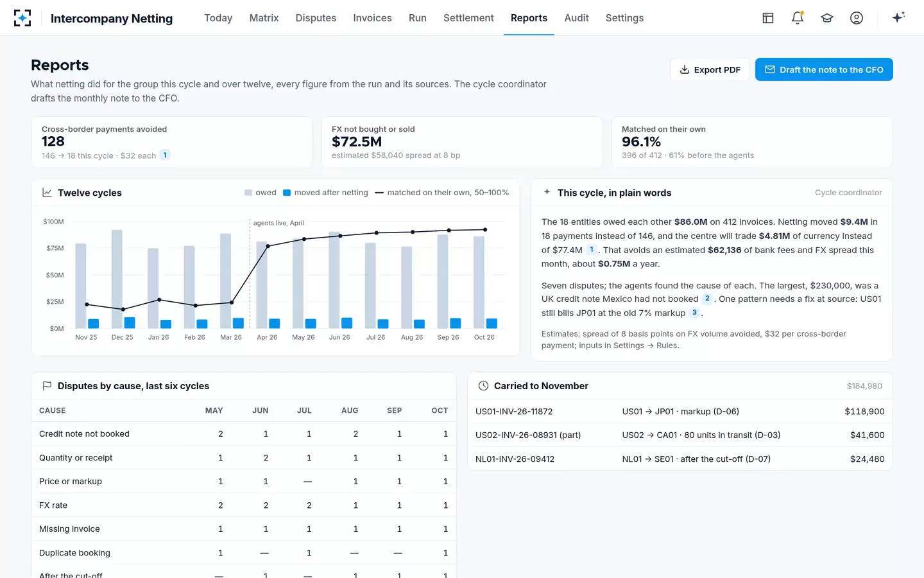The height and width of the screenshot is (578, 924).
Task: Open source badge 2 after 'had not booked'
Action: [707, 299]
